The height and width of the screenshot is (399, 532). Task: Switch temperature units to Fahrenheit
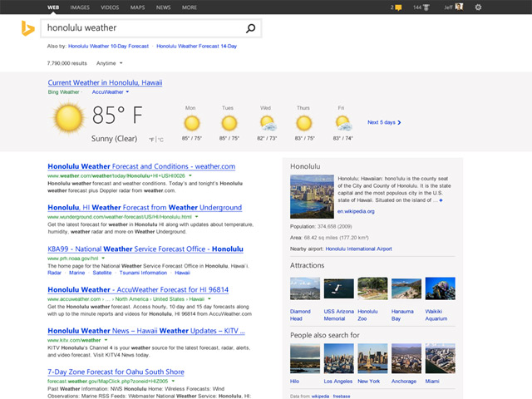[151, 140]
